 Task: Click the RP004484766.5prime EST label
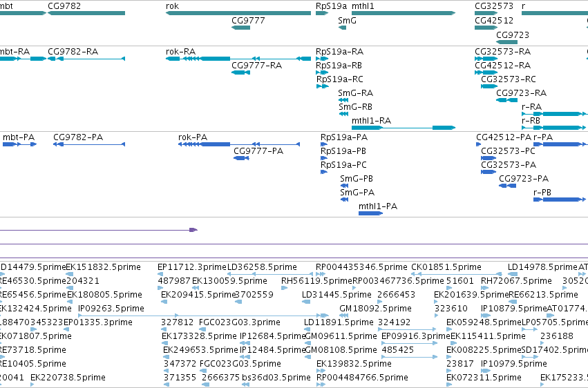point(362,378)
